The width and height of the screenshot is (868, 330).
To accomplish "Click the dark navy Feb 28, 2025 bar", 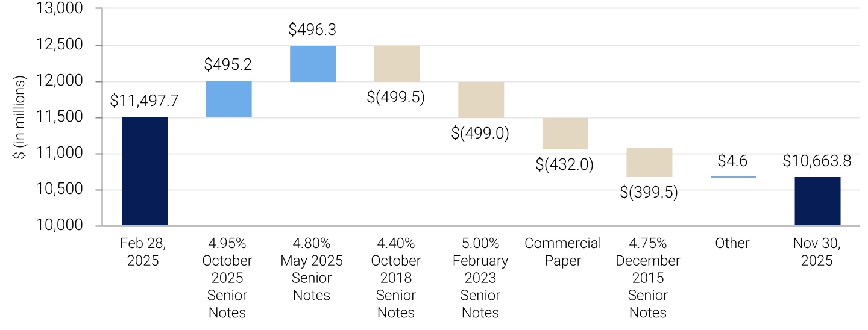I will [x=145, y=171].
